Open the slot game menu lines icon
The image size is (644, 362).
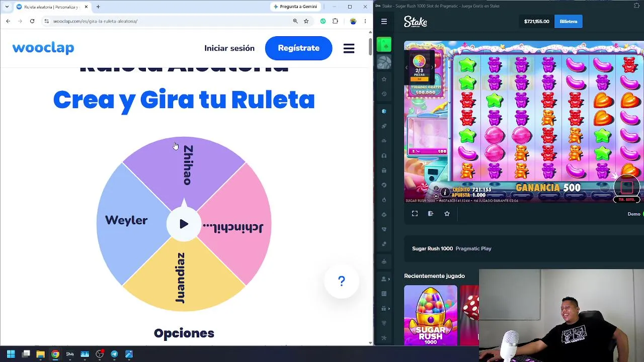(436, 189)
